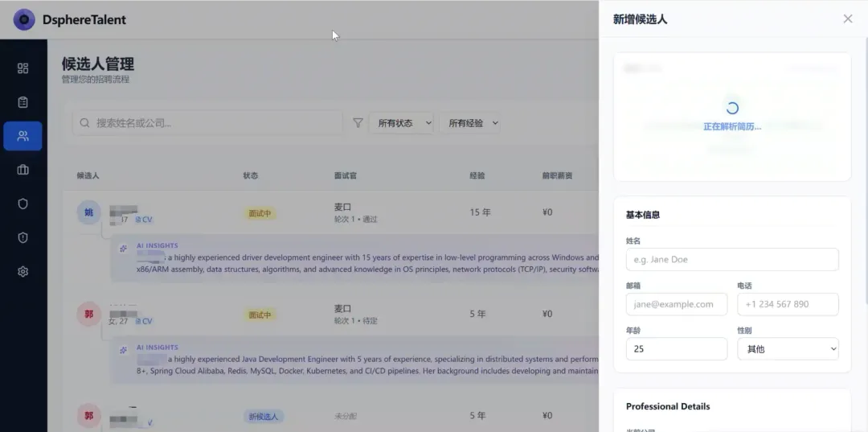Open CV link of the 15 年 candidate

[144, 220]
